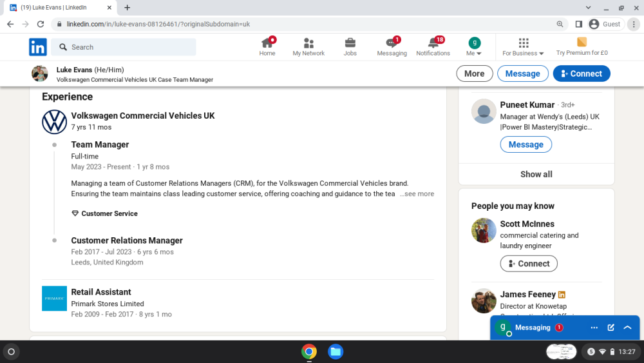Show all similar profiles
Screen dimensions: 644x363
click(x=536, y=174)
